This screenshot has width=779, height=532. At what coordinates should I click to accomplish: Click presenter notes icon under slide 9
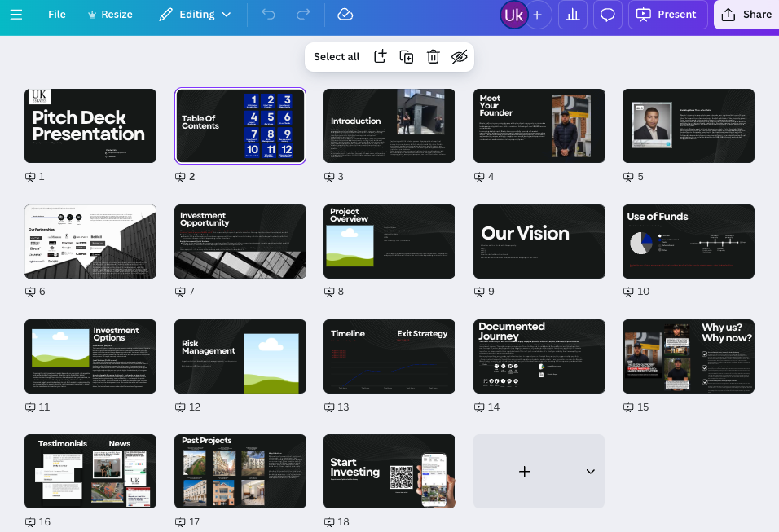(x=479, y=292)
